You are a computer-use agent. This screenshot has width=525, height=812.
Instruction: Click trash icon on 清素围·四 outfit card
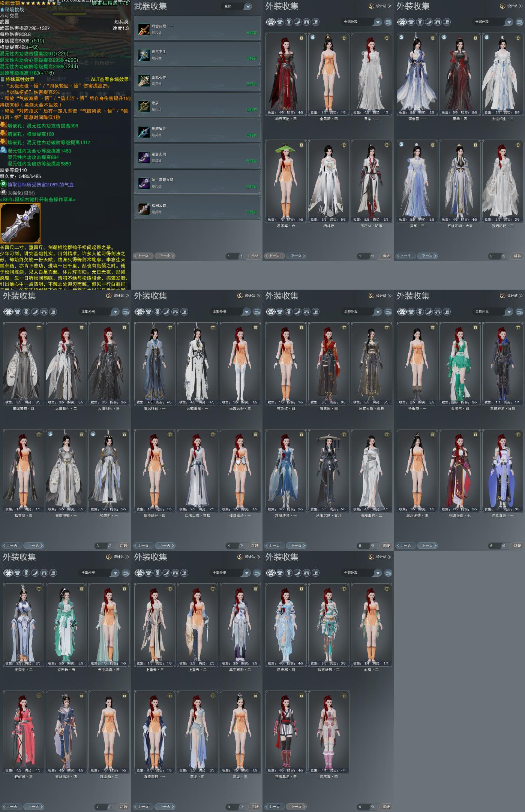pos(344,327)
